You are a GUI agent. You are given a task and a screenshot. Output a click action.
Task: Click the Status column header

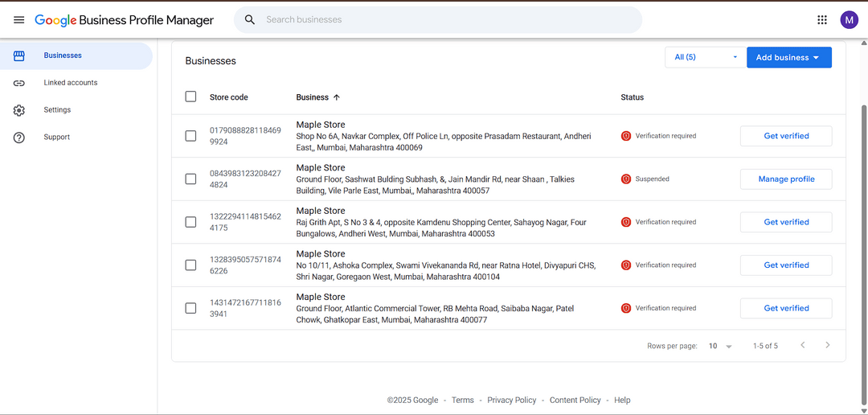tap(633, 97)
